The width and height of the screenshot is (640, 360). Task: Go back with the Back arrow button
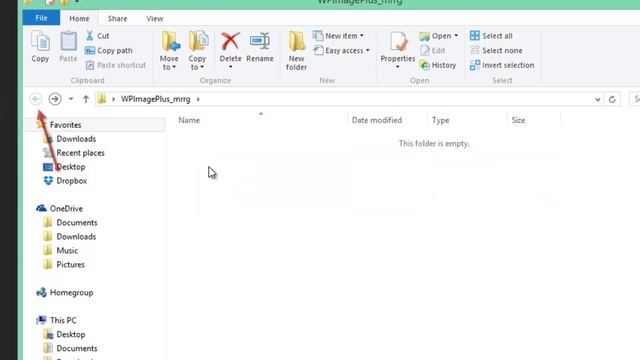coord(36,99)
